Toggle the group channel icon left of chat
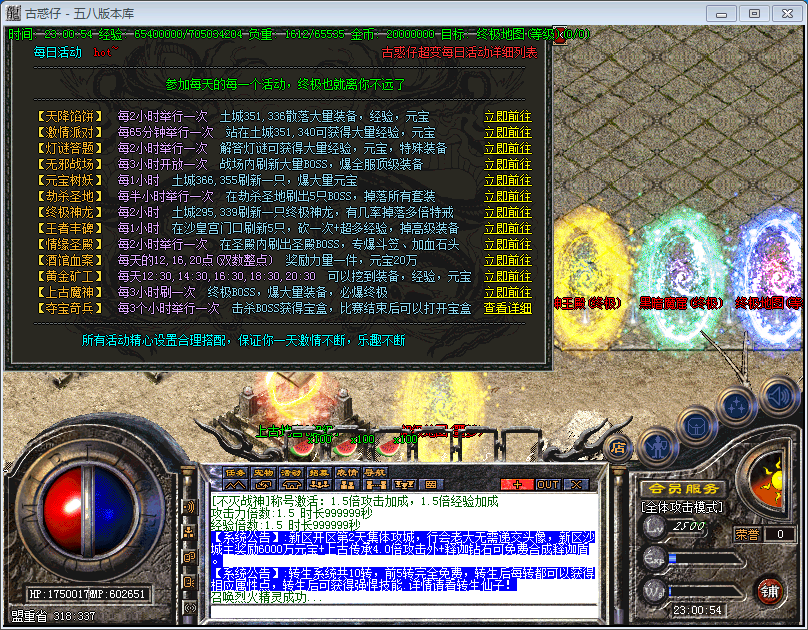 pos(189,532)
